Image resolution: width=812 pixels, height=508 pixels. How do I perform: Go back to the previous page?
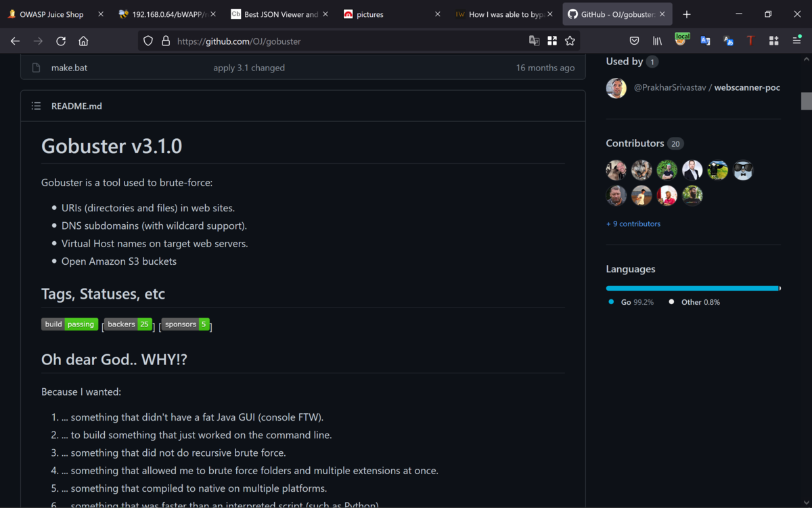[x=15, y=41]
